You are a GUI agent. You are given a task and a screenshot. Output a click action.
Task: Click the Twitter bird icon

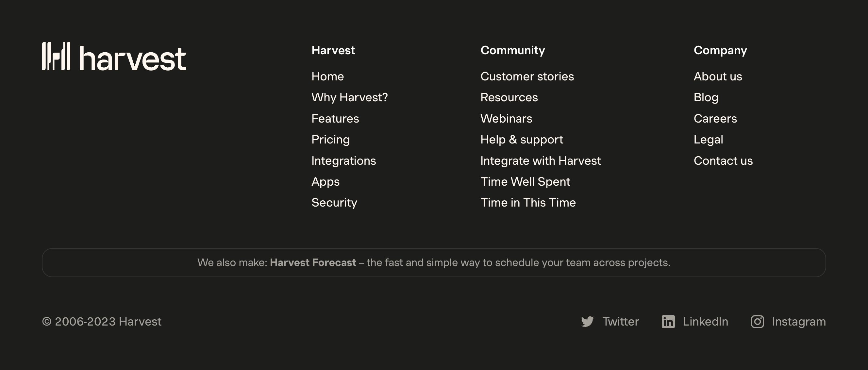coord(587,322)
